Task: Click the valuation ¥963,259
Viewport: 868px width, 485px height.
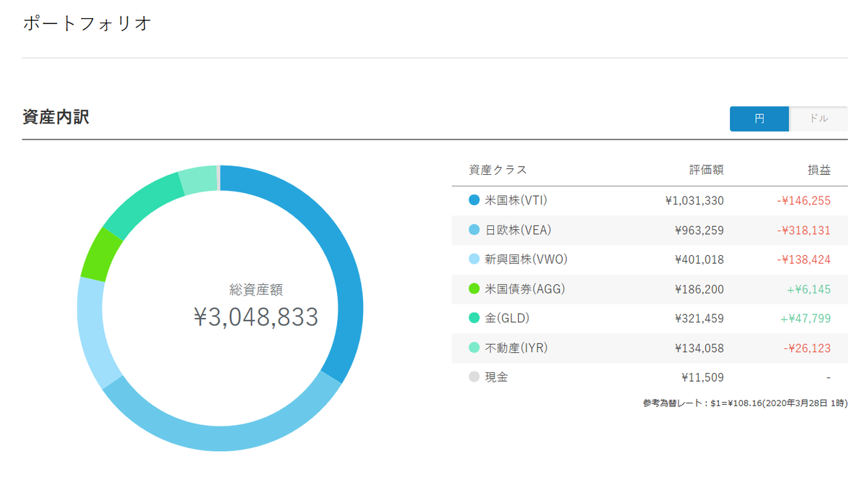Action: (x=699, y=231)
